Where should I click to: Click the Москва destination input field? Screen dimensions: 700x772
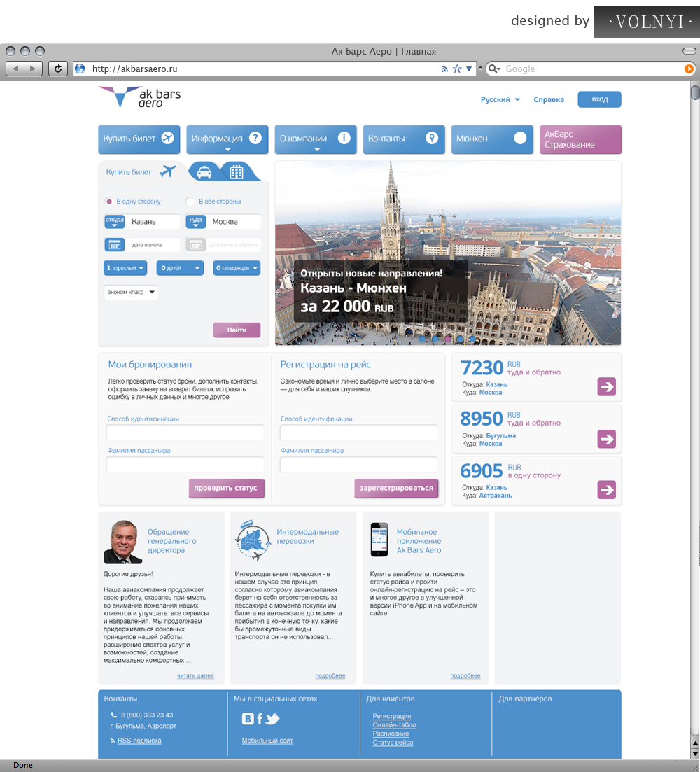pyautogui.click(x=234, y=222)
